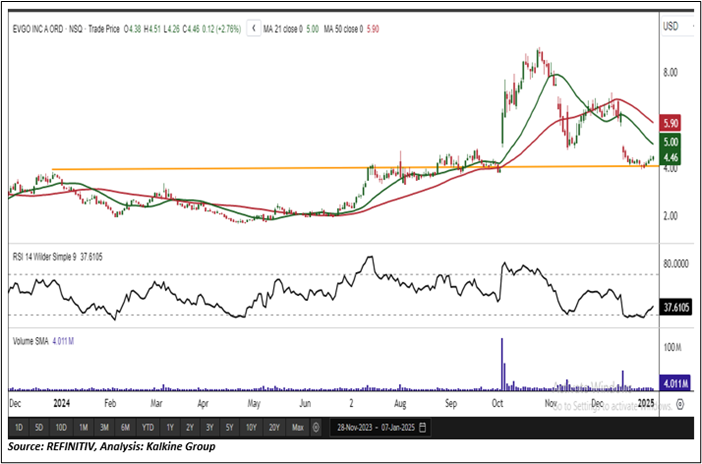Set chart range to Max
The width and height of the screenshot is (702, 464).
click(298, 428)
